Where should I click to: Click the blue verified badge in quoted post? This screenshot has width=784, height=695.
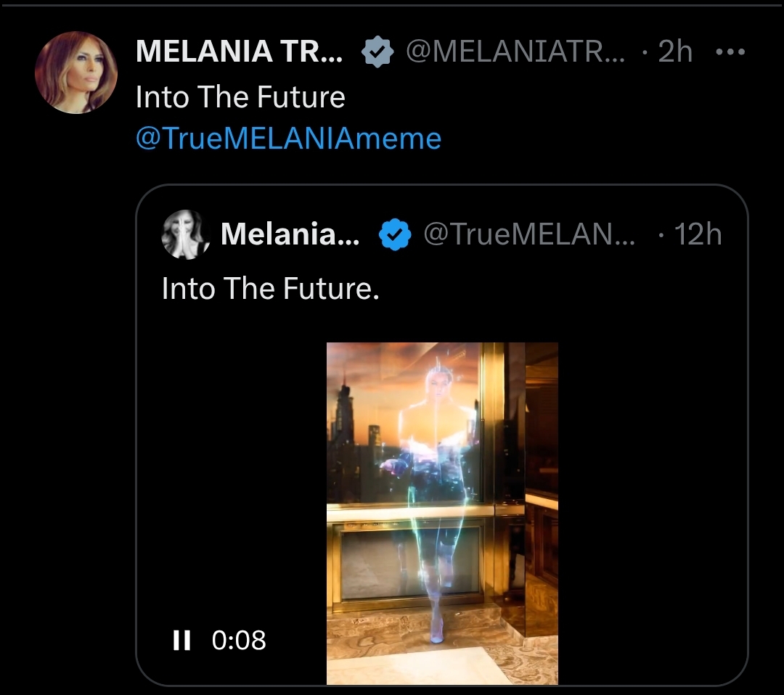[396, 234]
